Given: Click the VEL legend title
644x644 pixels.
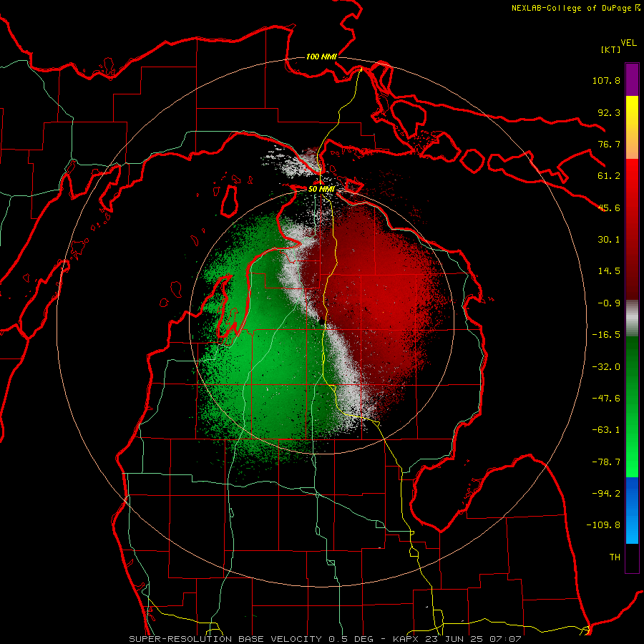Looking at the screenshot, I should 629,43.
